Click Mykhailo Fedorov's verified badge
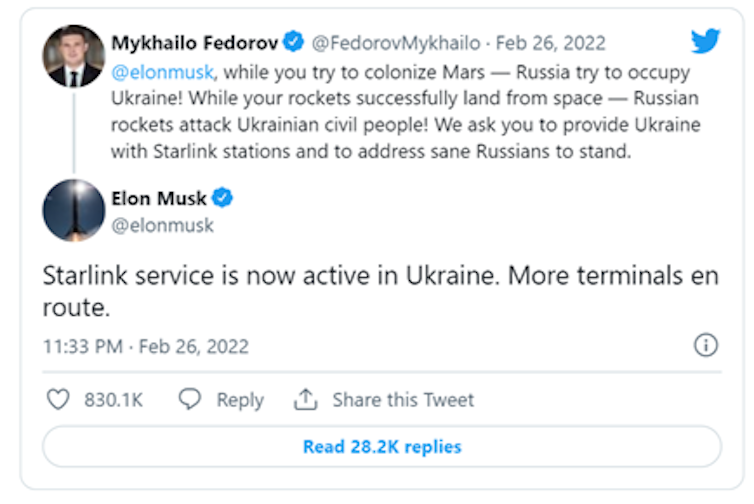Viewport: 754px width, 504px height. 293,43
